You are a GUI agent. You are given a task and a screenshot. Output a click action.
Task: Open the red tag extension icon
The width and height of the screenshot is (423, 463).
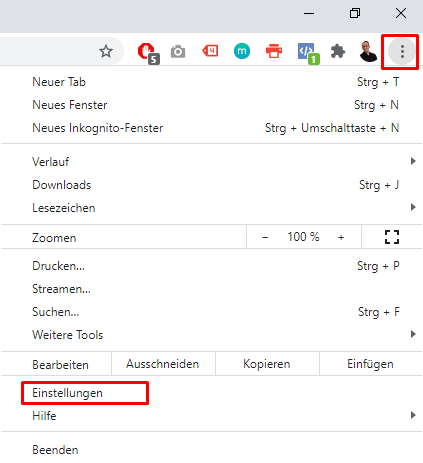pyautogui.click(x=210, y=51)
